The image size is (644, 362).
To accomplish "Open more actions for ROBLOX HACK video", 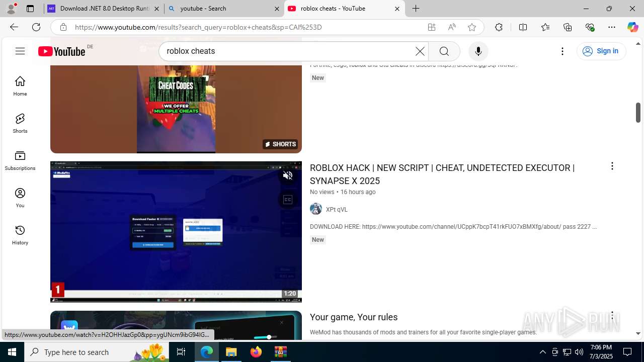I will tap(612, 166).
